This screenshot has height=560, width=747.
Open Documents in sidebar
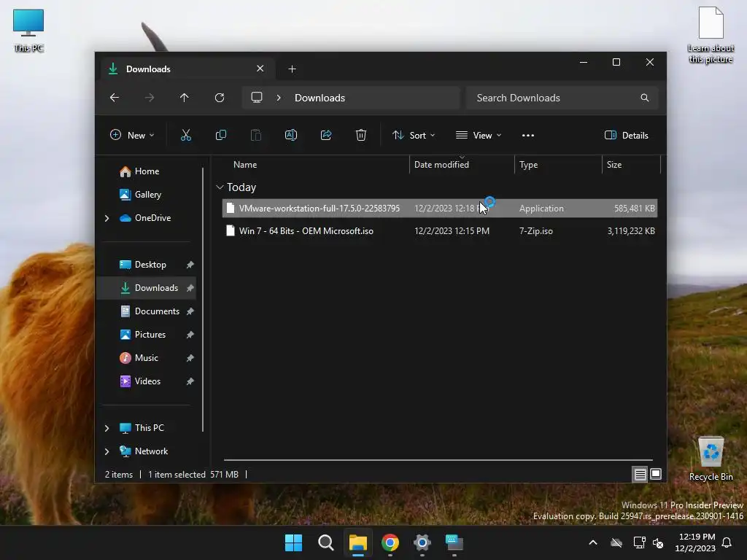(x=146, y=311)
